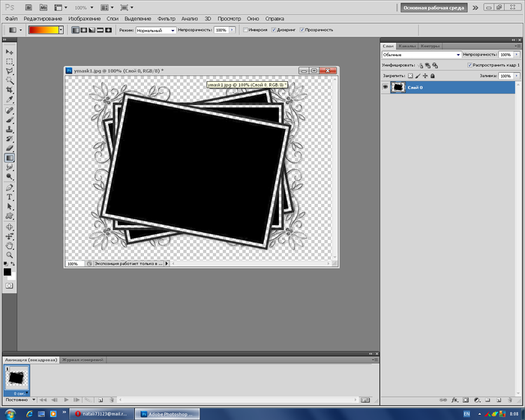Image resolution: width=525 pixels, height=420 pixels.
Task: Open the Фильтр menu
Action: click(166, 19)
